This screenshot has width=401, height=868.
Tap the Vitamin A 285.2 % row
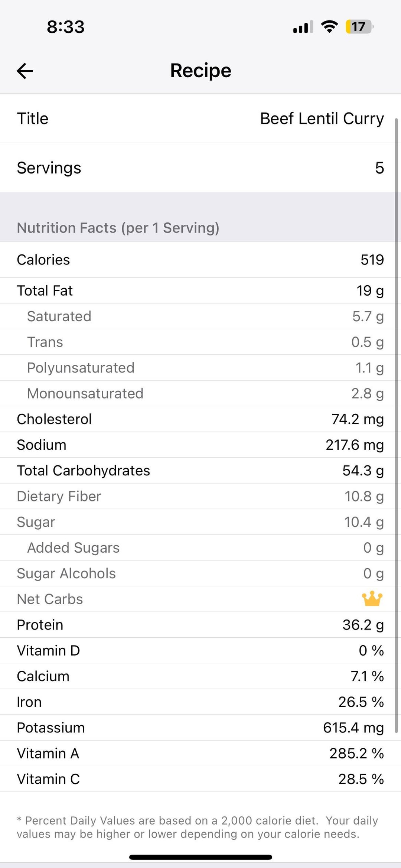pyautogui.click(x=200, y=753)
